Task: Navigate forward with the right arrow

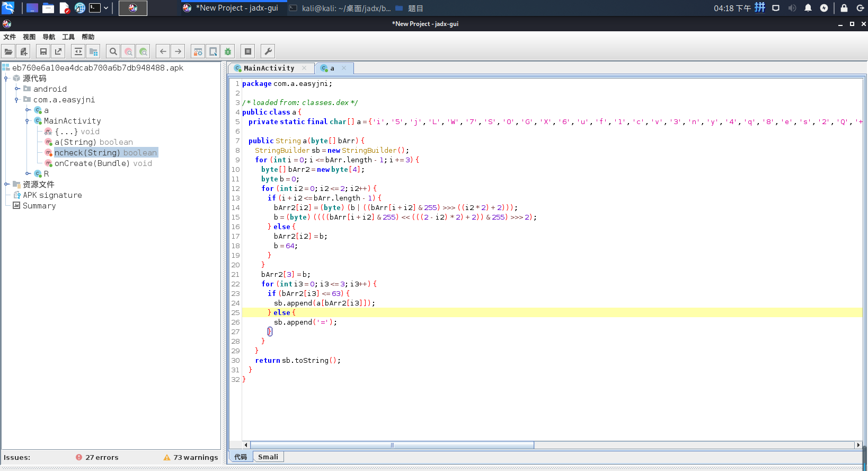Action: click(x=178, y=51)
